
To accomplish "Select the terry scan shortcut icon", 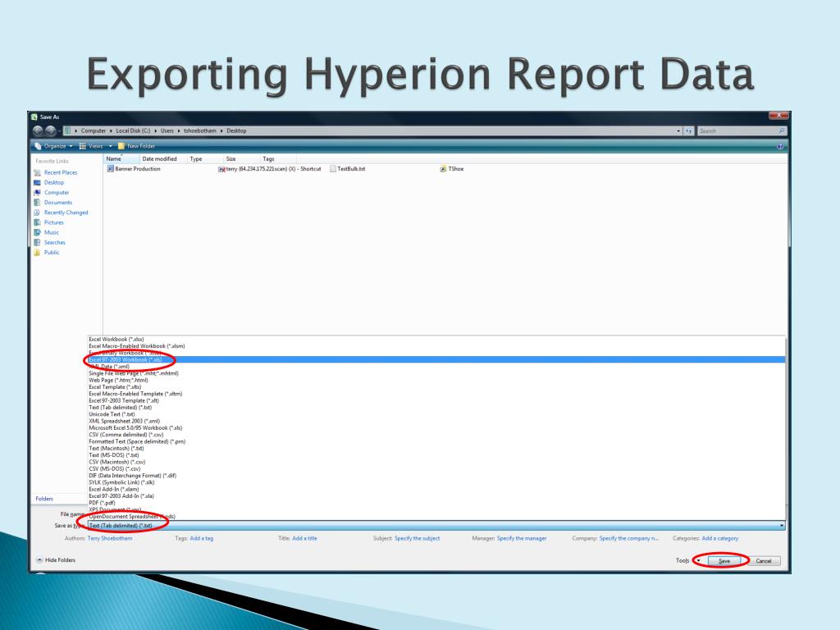I will point(221,169).
